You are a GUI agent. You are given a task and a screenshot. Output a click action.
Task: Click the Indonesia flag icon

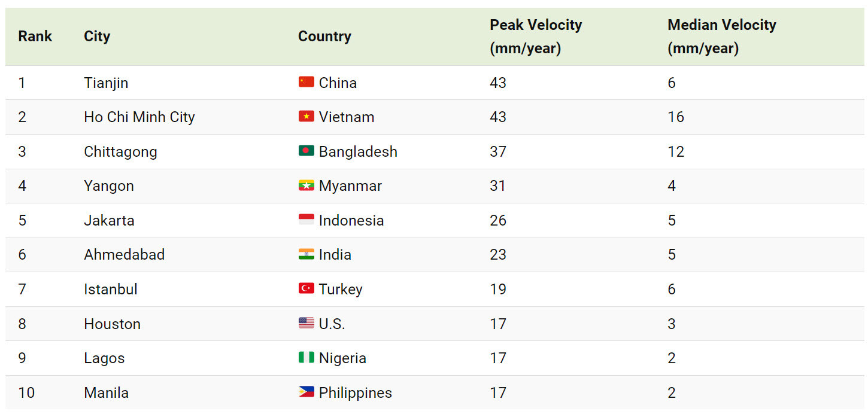(x=306, y=220)
